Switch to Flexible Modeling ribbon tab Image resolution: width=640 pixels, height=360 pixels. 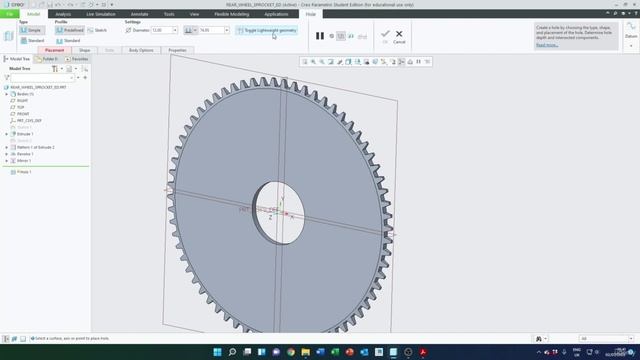tap(231, 14)
